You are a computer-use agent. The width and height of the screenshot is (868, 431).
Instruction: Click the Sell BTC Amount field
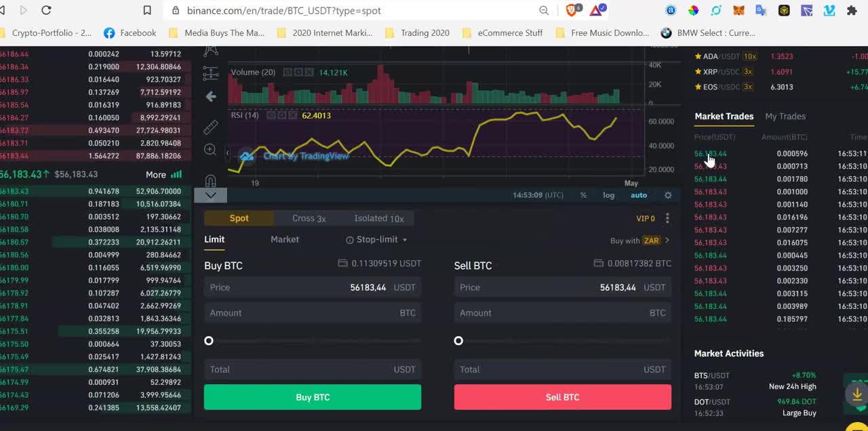563,313
